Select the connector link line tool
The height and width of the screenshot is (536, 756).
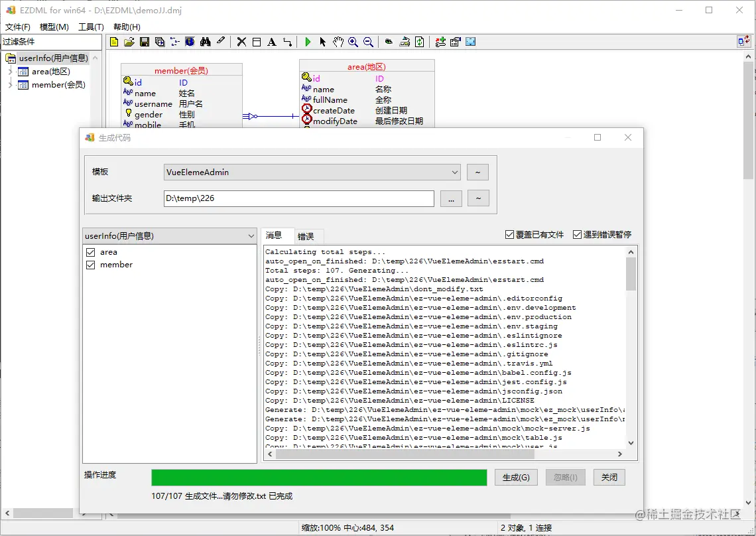[287, 42]
